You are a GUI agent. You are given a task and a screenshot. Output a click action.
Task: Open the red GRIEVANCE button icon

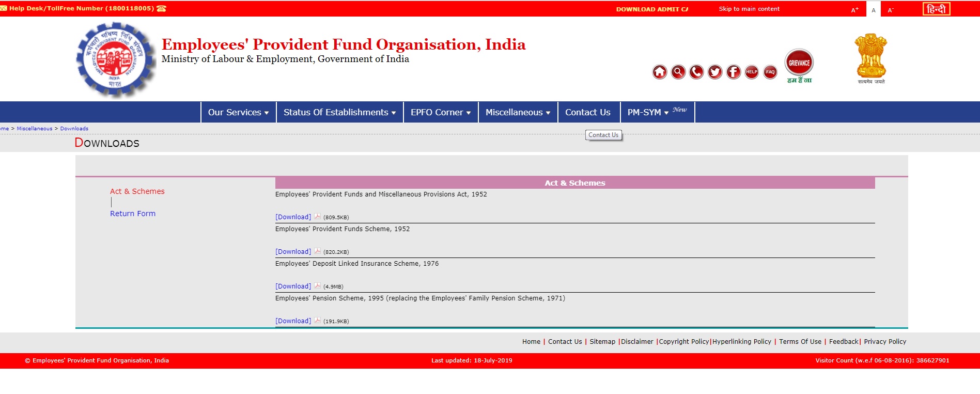click(799, 63)
